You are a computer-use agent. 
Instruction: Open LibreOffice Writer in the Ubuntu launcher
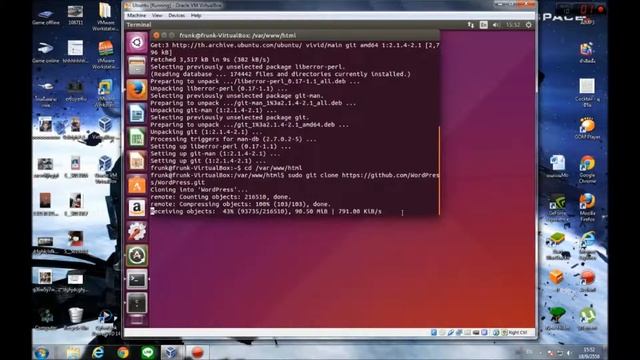[137, 113]
